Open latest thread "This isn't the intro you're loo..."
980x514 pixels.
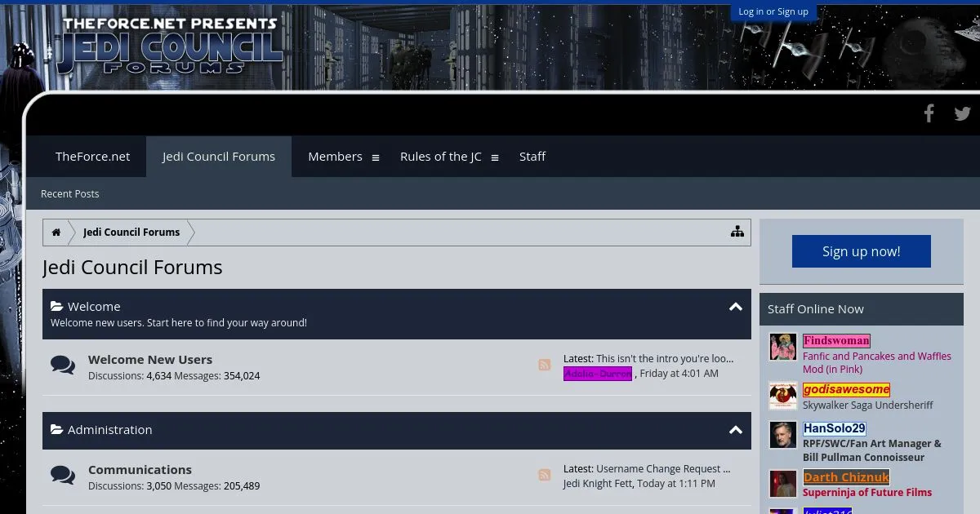pyautogui.click(x=665, y=359)
